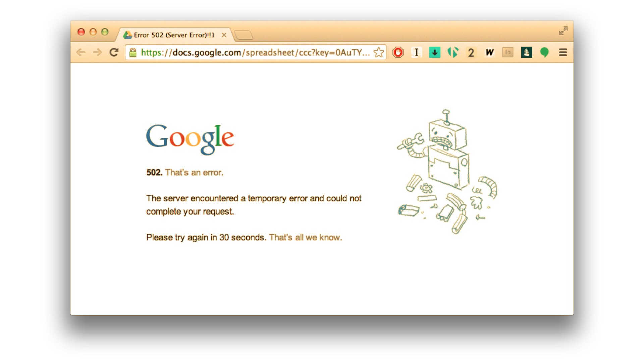Click the AdBlock stop-hand extension icon

398,52
